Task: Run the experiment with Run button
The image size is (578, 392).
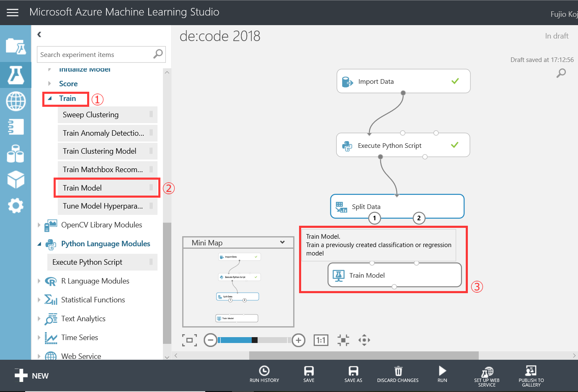Action: click(442, 374)
